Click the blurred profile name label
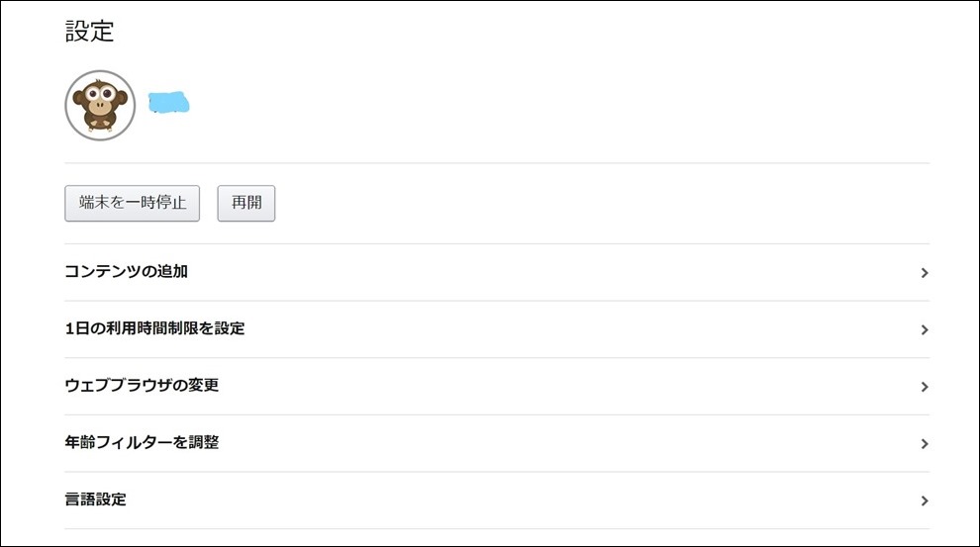This screenshot has height=547, width=980. pos(168,103)
